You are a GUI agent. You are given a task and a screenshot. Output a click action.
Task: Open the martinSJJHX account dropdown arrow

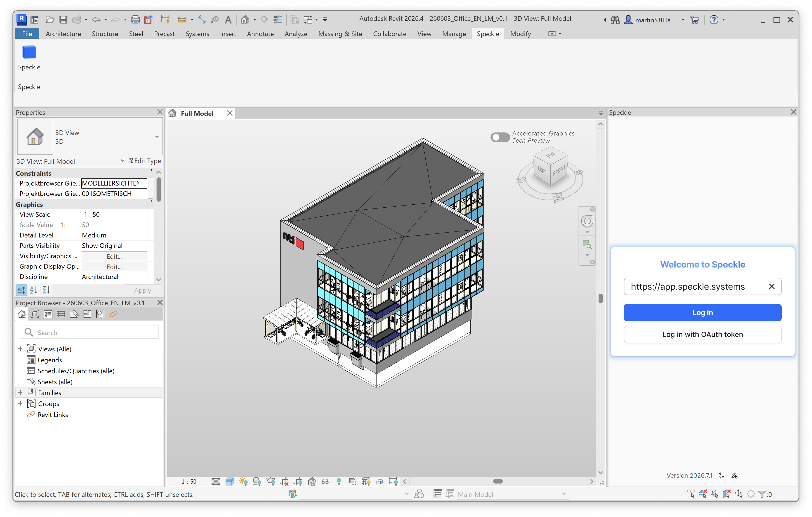[683, 20]
